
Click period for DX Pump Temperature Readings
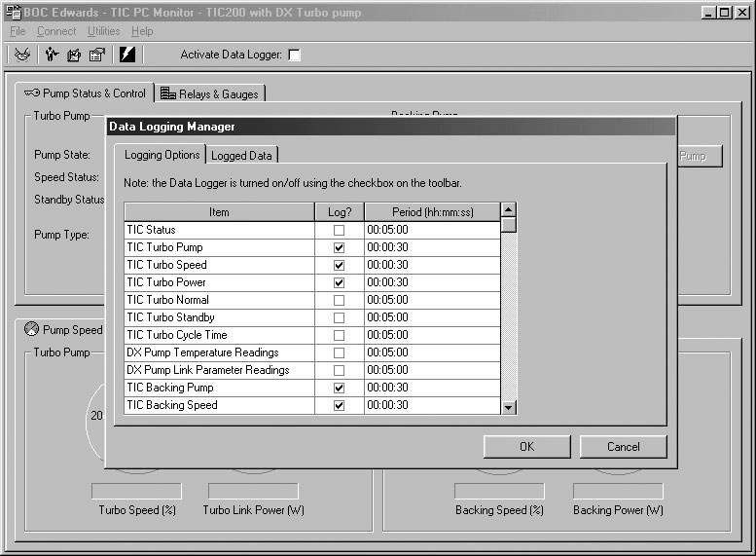click(432, 352)
